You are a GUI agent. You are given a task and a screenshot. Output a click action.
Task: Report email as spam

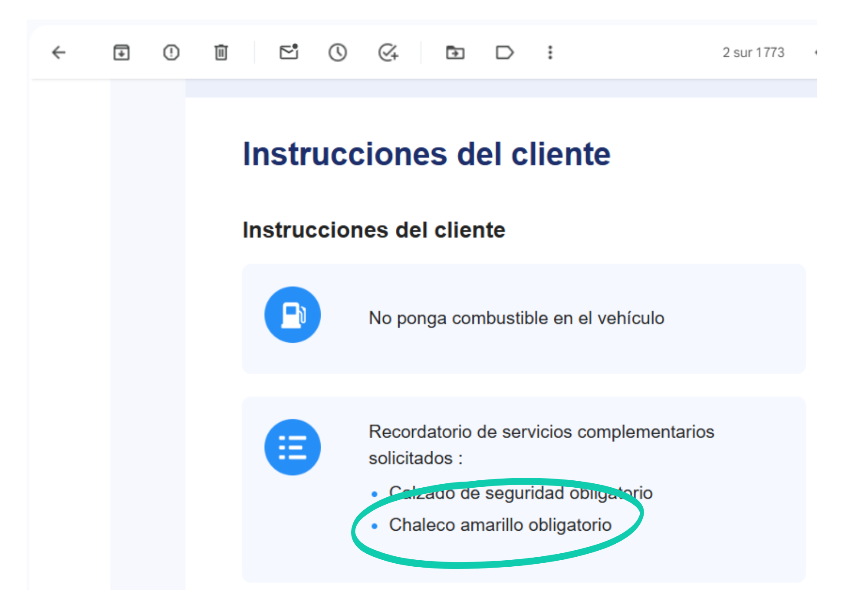coord(171,53)
